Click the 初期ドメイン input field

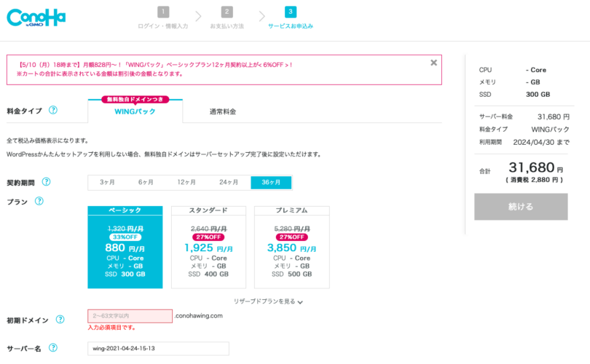(x=130, y=316)
